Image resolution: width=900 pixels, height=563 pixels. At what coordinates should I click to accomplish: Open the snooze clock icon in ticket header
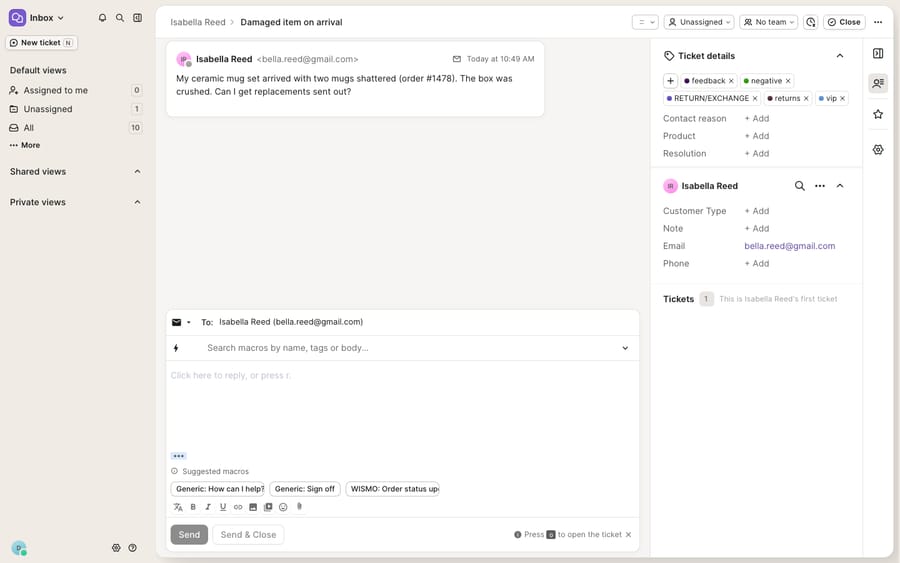(x=810, y=22)
